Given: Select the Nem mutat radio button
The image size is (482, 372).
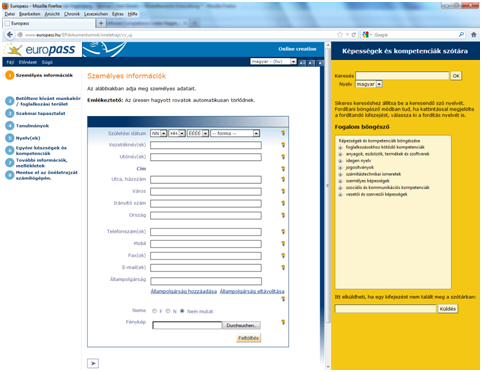Looking at the screenshot, I should click(x=182, y=311).
